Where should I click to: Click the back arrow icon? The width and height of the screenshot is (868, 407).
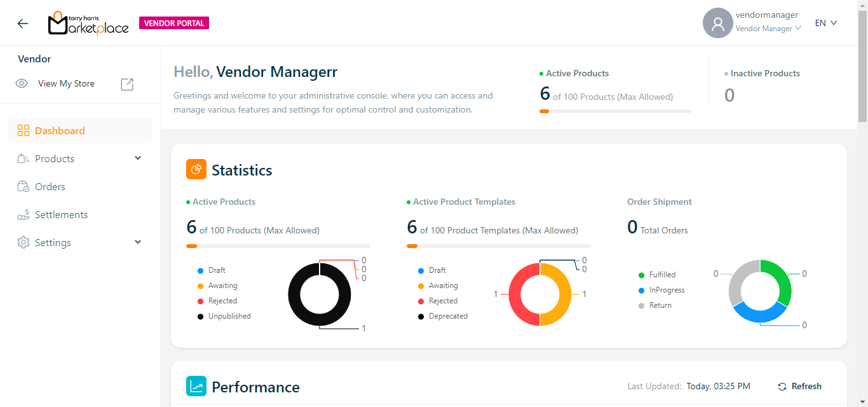(23, 24)
